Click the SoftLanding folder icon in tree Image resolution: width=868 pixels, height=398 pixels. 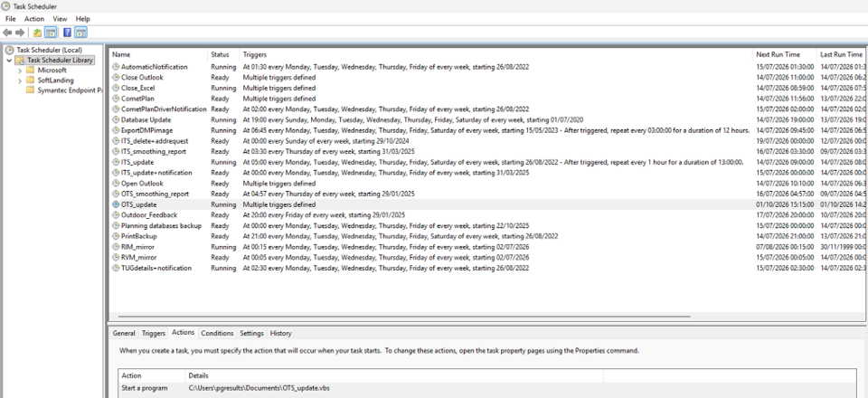pyautogui.click(x=29, y=81)
